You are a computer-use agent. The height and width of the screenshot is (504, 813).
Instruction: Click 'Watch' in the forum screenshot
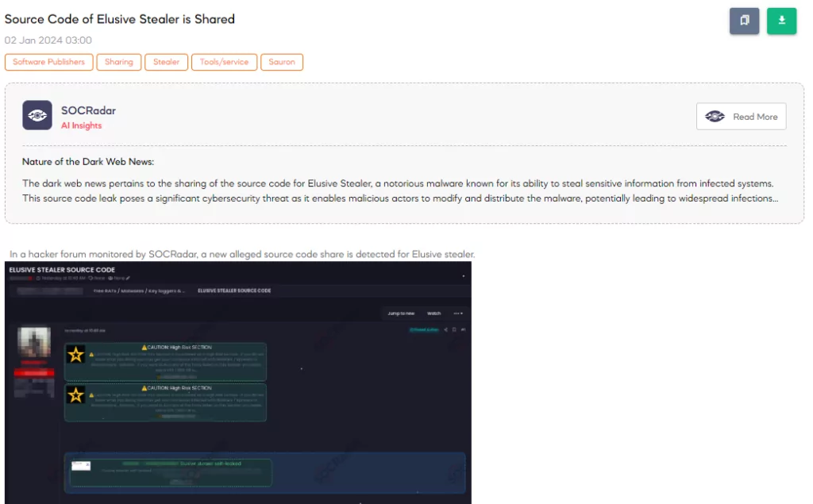tap(433, 314)
